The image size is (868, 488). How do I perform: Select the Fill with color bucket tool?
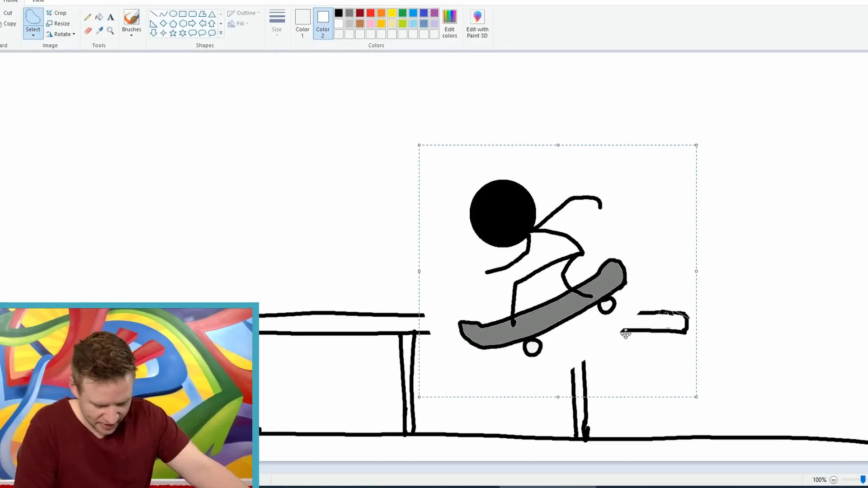tap(99, 17)
